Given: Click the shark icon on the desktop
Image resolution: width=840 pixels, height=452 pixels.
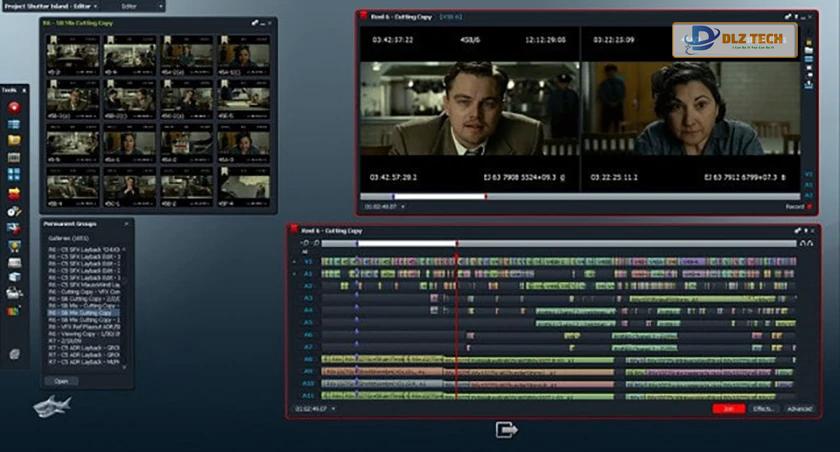Looking at the screenshot, I should tap(52, 406).
